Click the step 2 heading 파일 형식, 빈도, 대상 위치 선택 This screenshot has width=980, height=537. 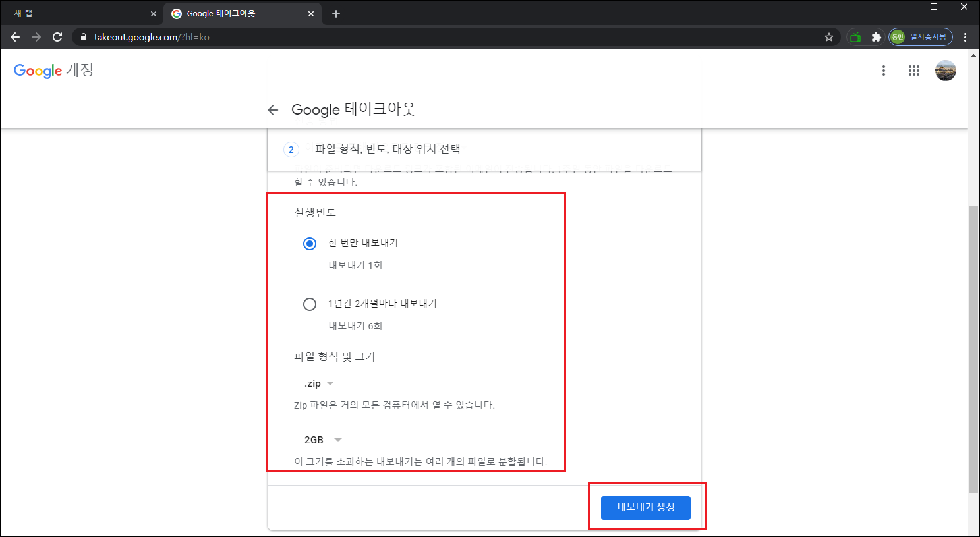point(388,149)
